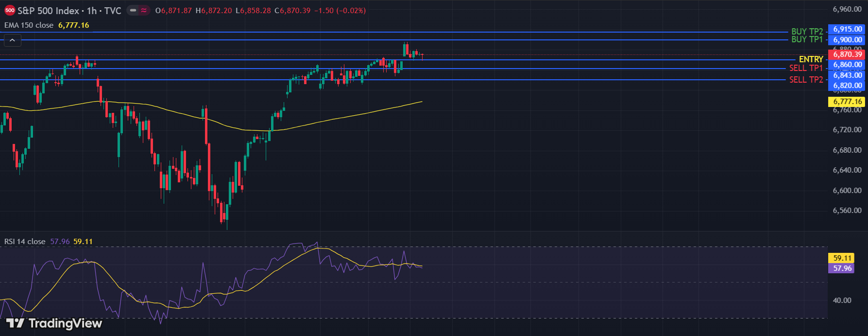Screen dimensions: 868x336
Task: Click the gray dash market status icon
Action: (x=133, y=10)
